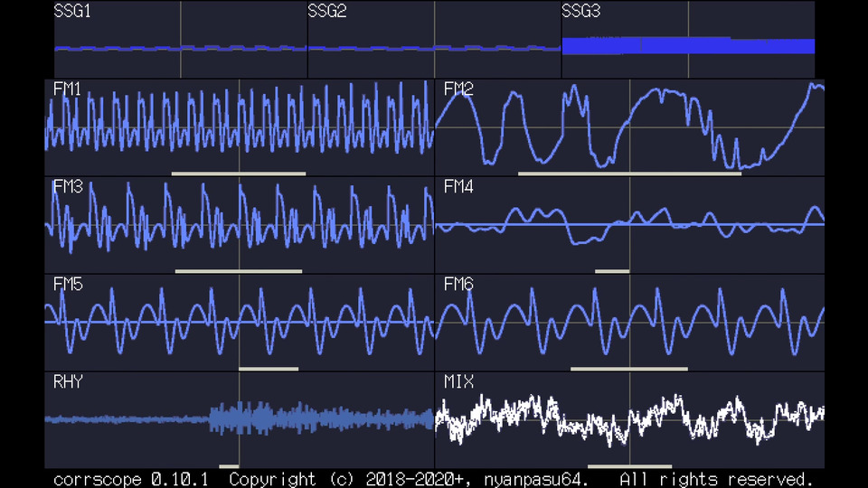Image resolution: width=868 pixels, height=488 pixels.
Task: Click the SSG2 channel label
Action: tap(326, 11)
